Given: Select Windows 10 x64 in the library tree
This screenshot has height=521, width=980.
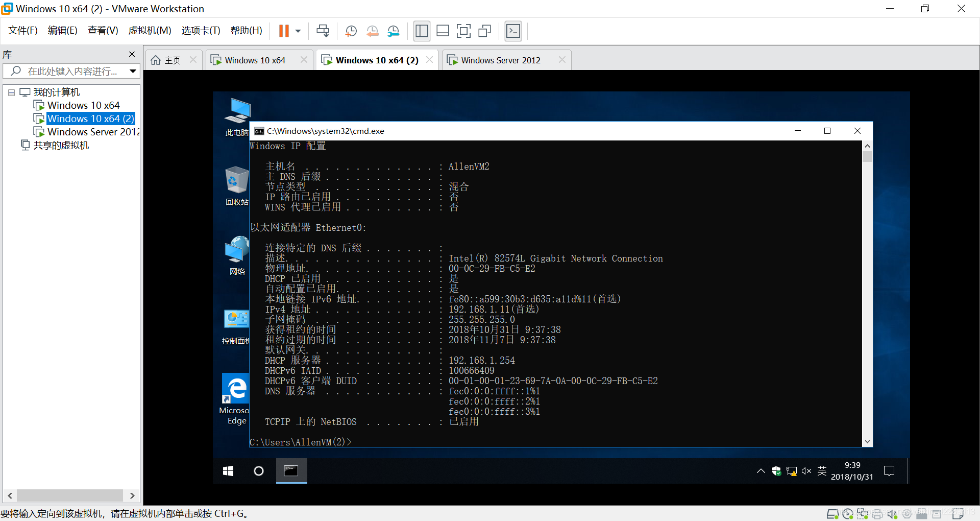Looking at the screenshot, I should 83,105.
